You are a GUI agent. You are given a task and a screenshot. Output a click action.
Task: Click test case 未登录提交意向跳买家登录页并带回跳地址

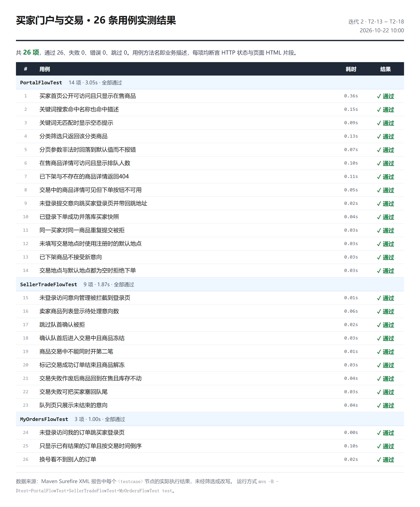point(93,204)
